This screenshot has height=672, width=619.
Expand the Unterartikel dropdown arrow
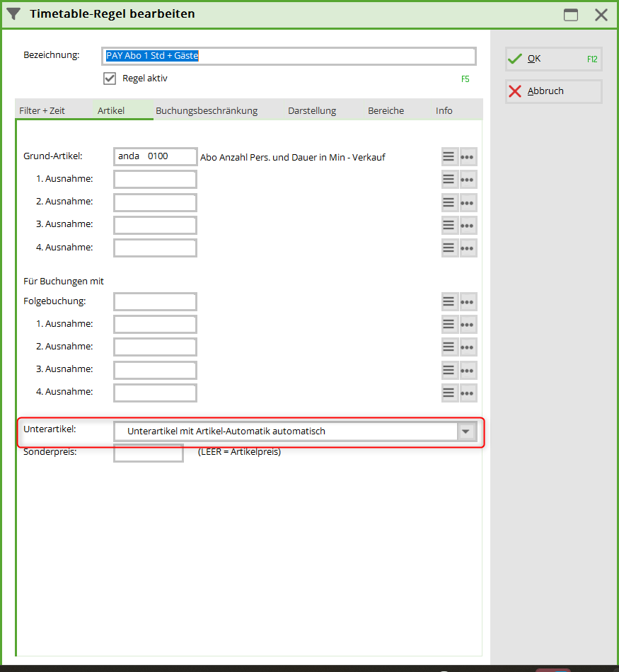point(465,431)
